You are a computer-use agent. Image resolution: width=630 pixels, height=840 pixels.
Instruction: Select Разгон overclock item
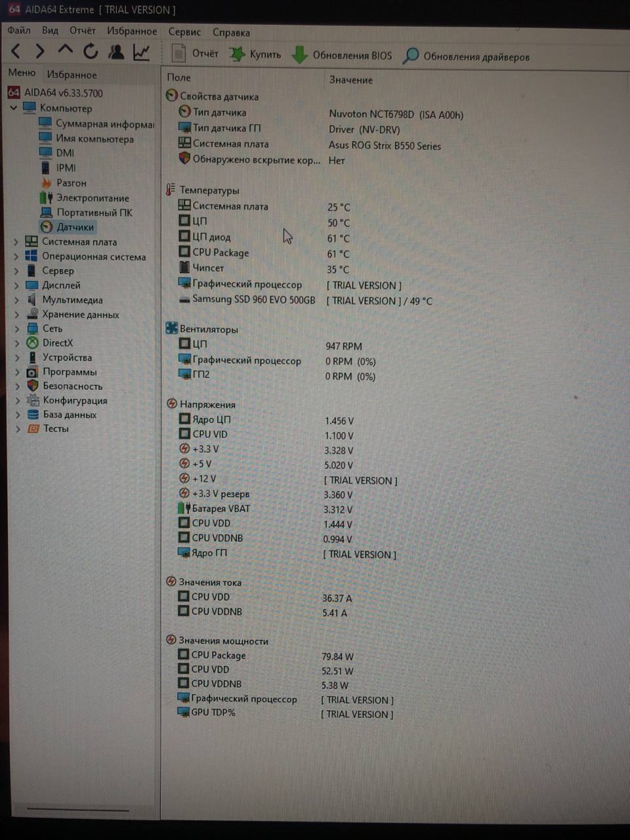(64, 182)
